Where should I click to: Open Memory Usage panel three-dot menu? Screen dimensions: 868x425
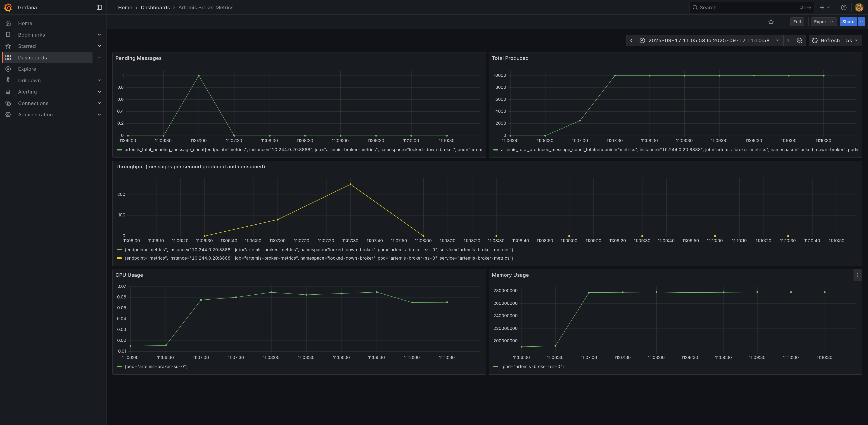pos(858,275)
